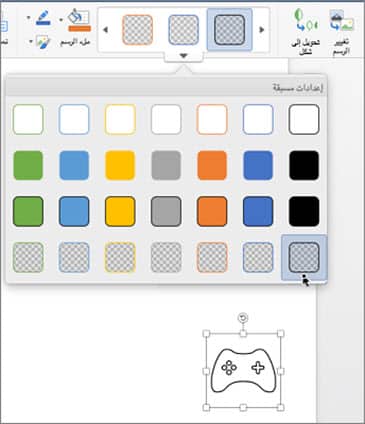Collapse the styles gallery expander arrow
The height and width of the screenshot is (424, 365).
(183, 56)
